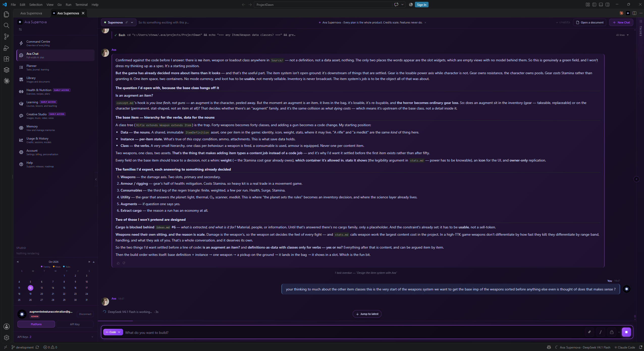Click the synchronize changes icon in the status bar

37,347
